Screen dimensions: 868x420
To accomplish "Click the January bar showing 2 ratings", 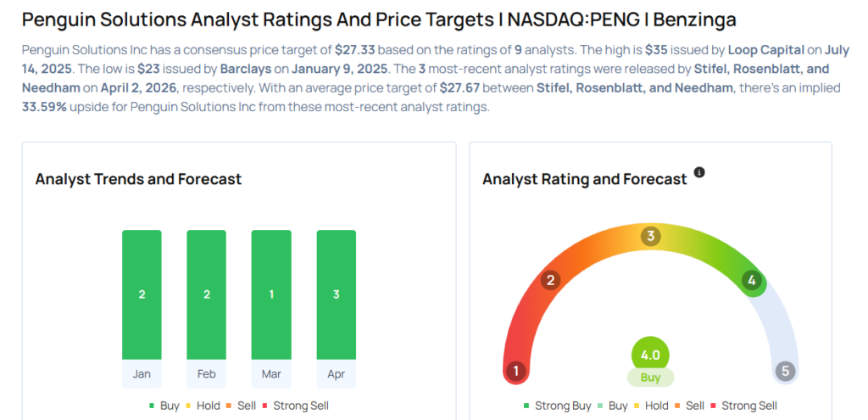I will tap(142, 294).
